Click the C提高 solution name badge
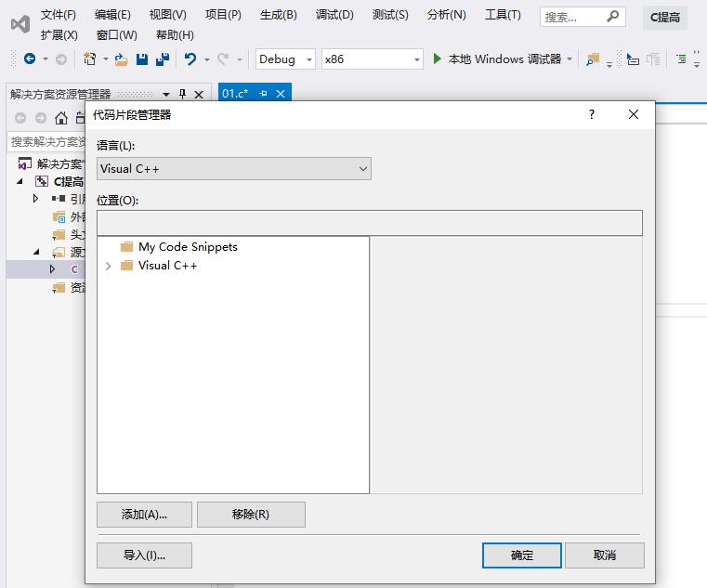 tap(665, 17)
